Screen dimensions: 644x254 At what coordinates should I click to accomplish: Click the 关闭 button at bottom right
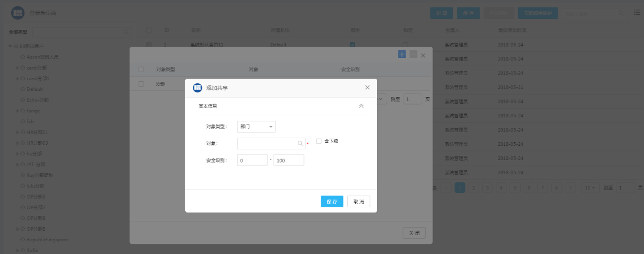(x=414, y=233)
